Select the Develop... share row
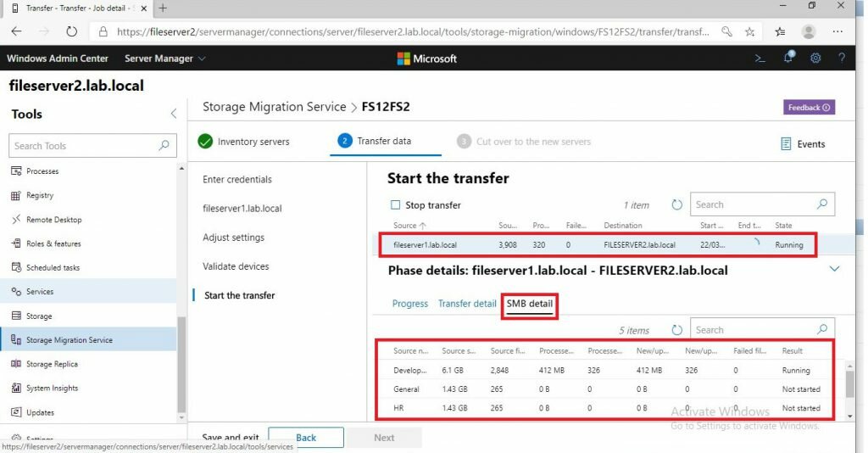This screenshot has height=453, width=868. 605,371
